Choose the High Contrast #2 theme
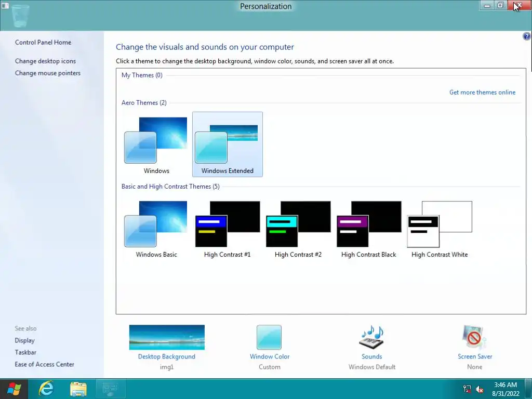Screen dimensions: 532x399 tap(298, 229)
